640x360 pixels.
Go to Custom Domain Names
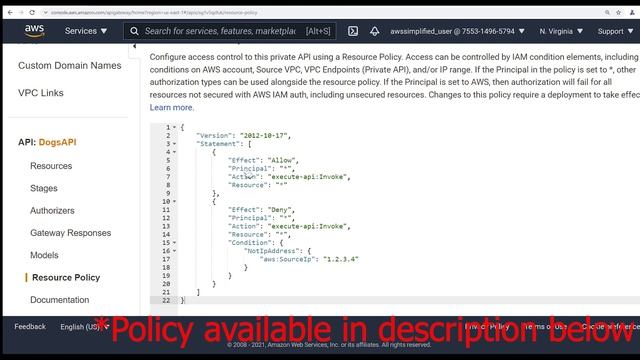pyautogui.click(x=69, y=65)
